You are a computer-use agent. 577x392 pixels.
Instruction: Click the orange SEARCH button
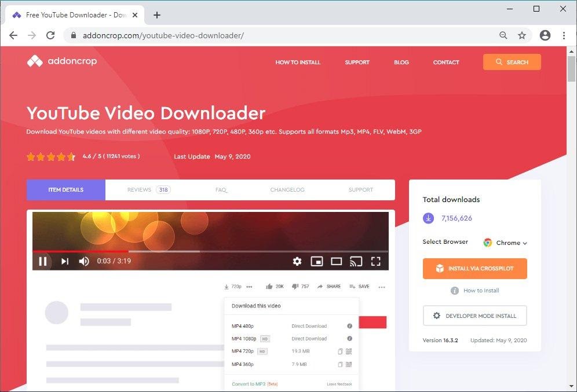pyautogui.click(x=512, y=62)
